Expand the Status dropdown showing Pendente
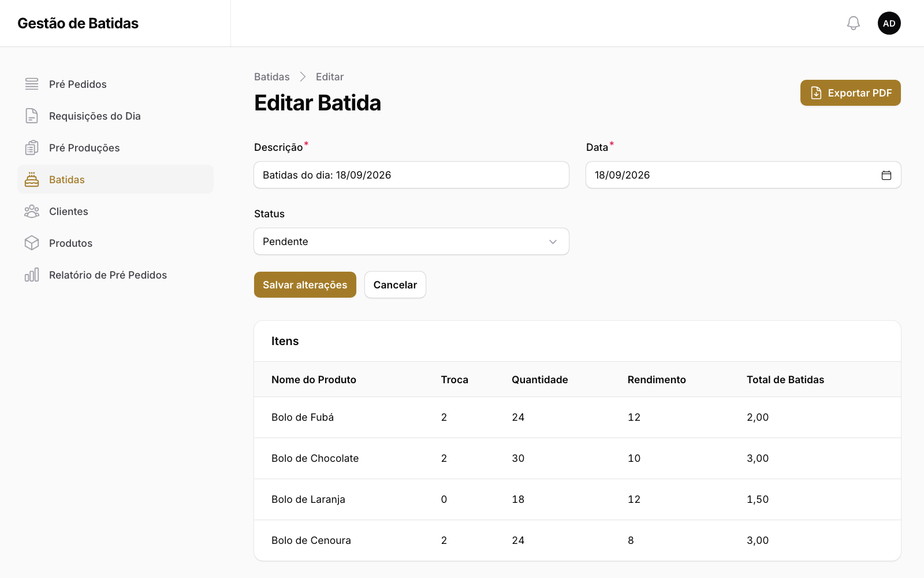This screenshot has width=924, height=578. click(411, 242)
